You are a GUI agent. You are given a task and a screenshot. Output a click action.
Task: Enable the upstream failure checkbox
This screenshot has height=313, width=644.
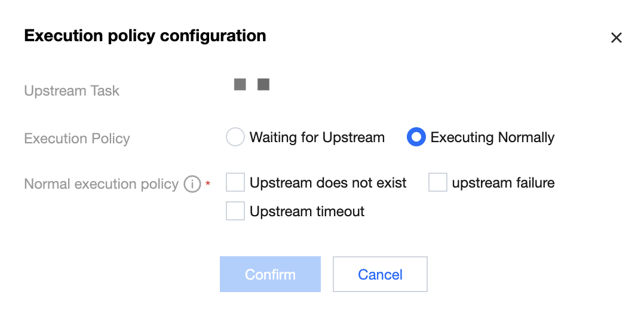pyautogui.click(x=438, y=183)
